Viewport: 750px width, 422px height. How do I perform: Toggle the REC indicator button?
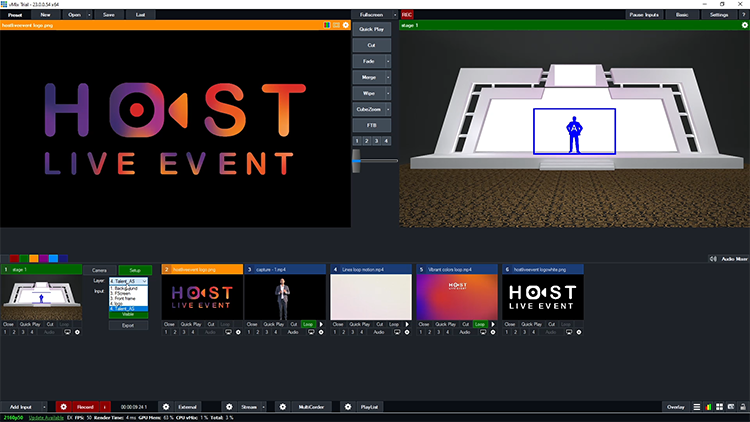coord(407,15)
